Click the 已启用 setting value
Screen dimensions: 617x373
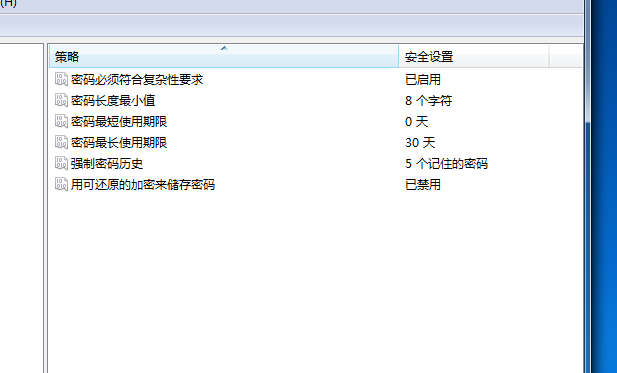(423, 79)
